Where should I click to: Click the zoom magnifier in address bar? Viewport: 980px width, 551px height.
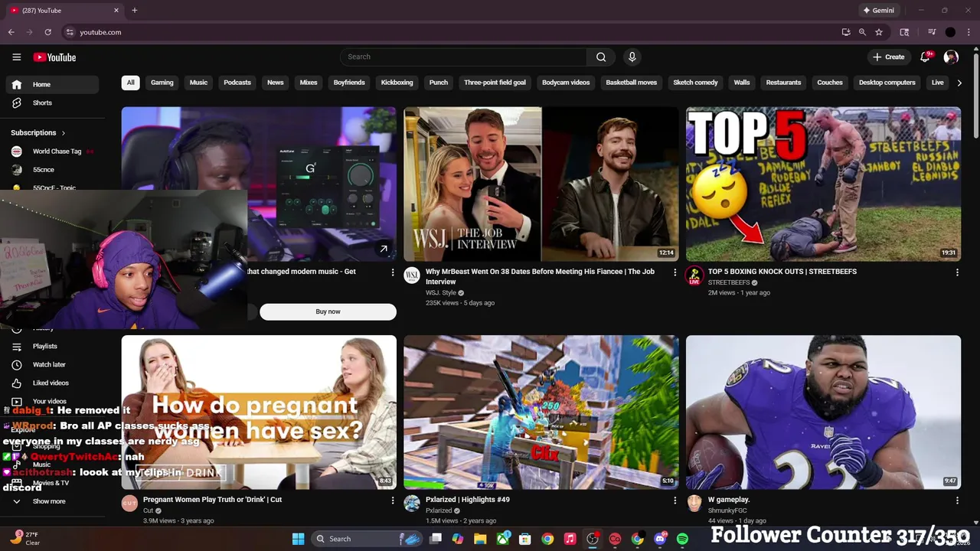click(862, 32)
